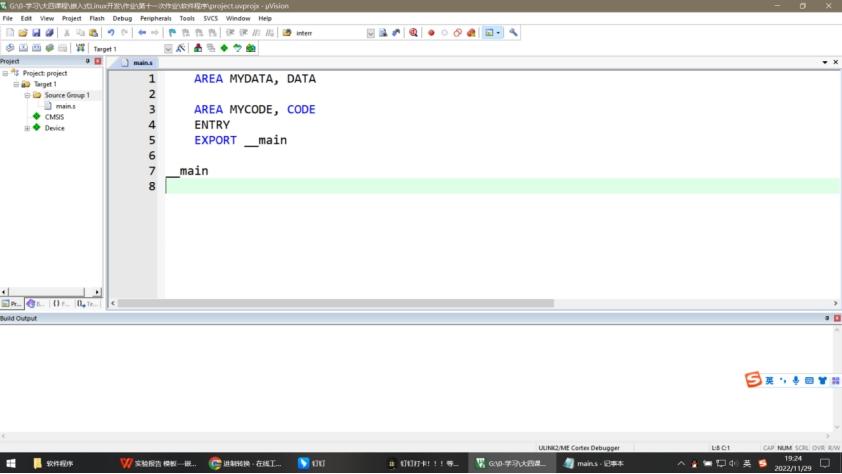842x474 pixels.
Task: Open the Edit menu
Action: pos(26,18)
